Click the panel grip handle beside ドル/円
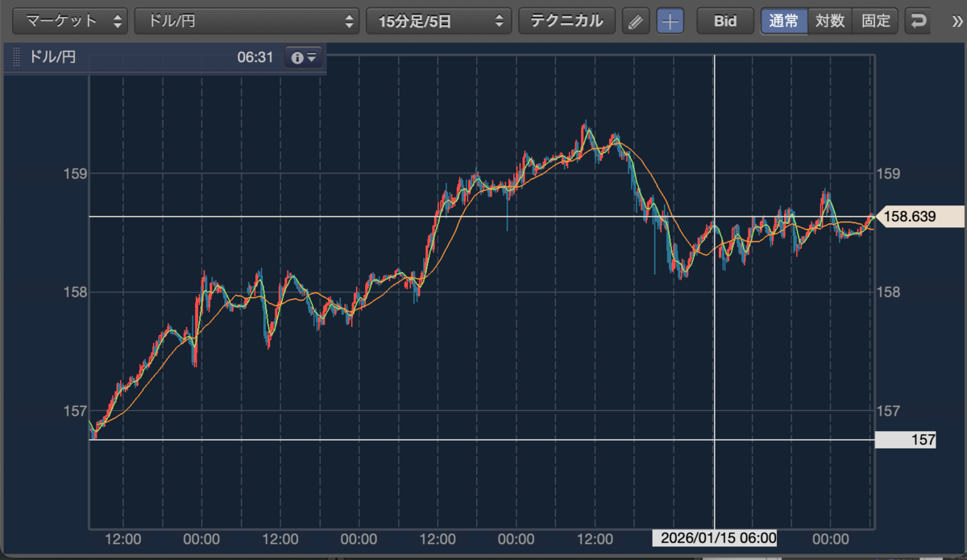Image resolution: width=967 pixels, height=560 pixels. click(17, 58)
